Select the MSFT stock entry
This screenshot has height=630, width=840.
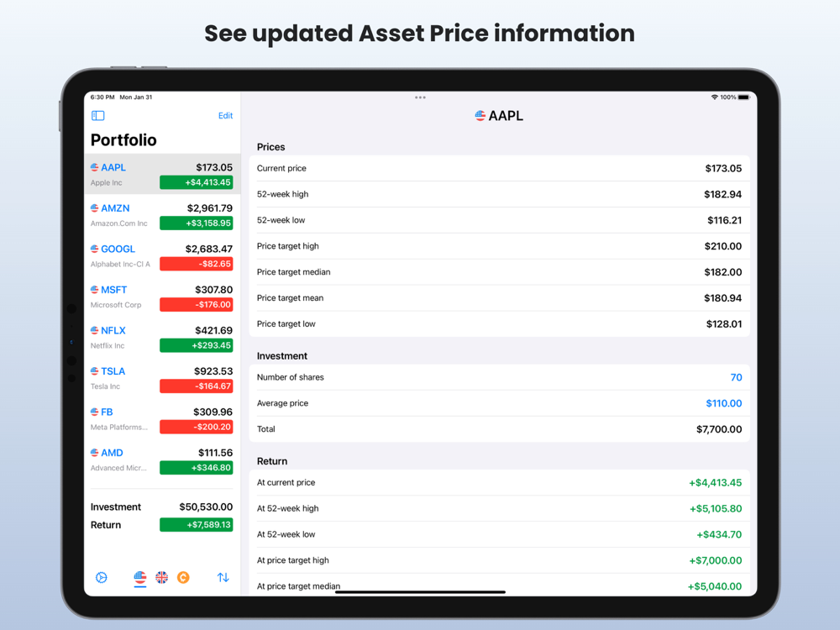(x=162, y=297)
